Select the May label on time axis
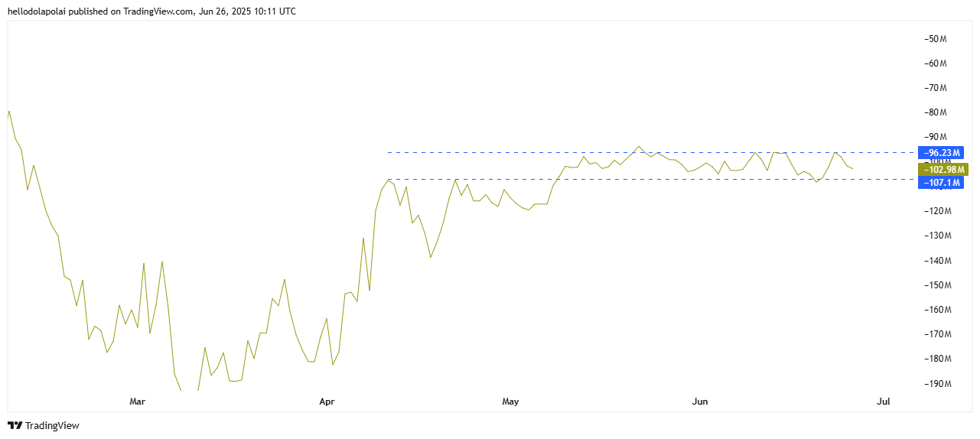The width and height of the screenshot is (980, 439). (510, 401)
